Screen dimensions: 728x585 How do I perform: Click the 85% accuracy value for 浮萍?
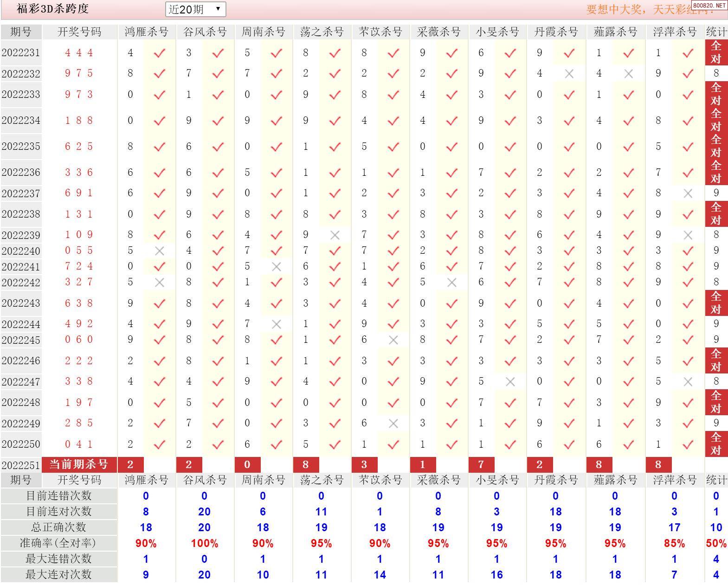tap(675, 543)
